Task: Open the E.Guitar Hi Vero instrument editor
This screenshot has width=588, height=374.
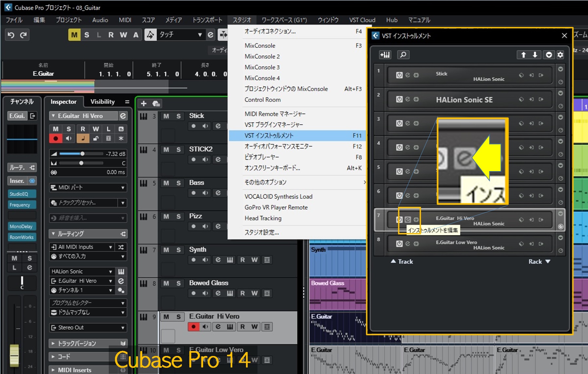Action: click(x=408, y=220)
